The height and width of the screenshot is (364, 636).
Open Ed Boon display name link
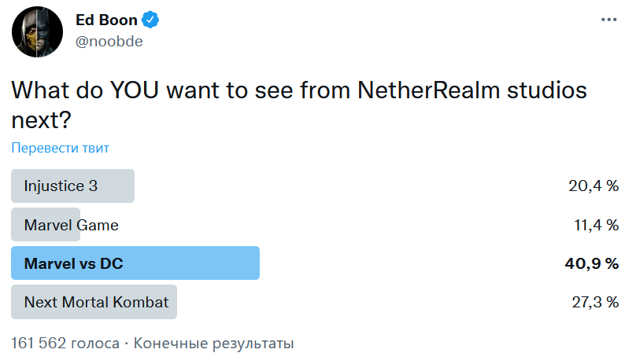coord(106,20)
